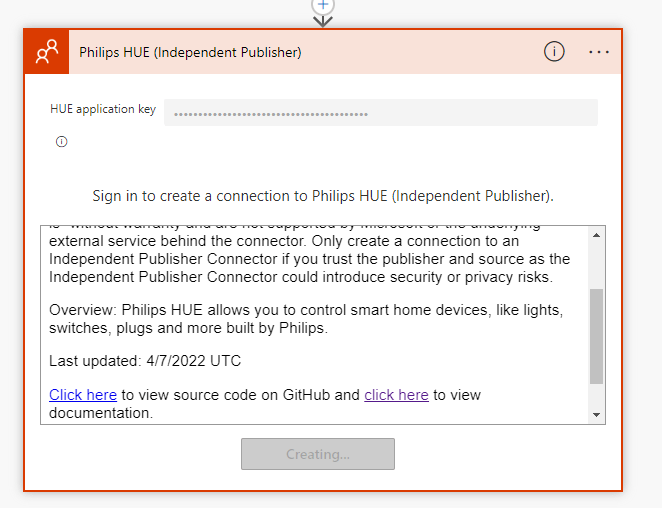Open the ellipsis more options menu

[x=599, y=52]
